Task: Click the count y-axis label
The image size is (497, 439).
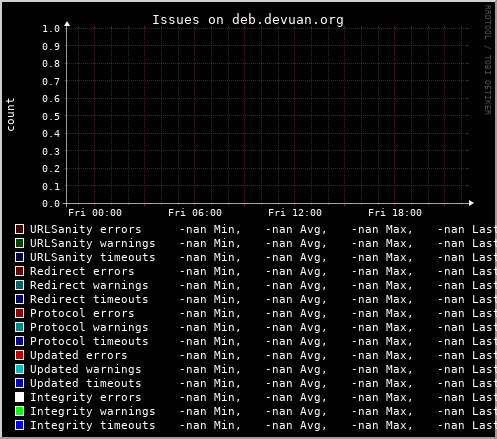Action: pos(10,114)
